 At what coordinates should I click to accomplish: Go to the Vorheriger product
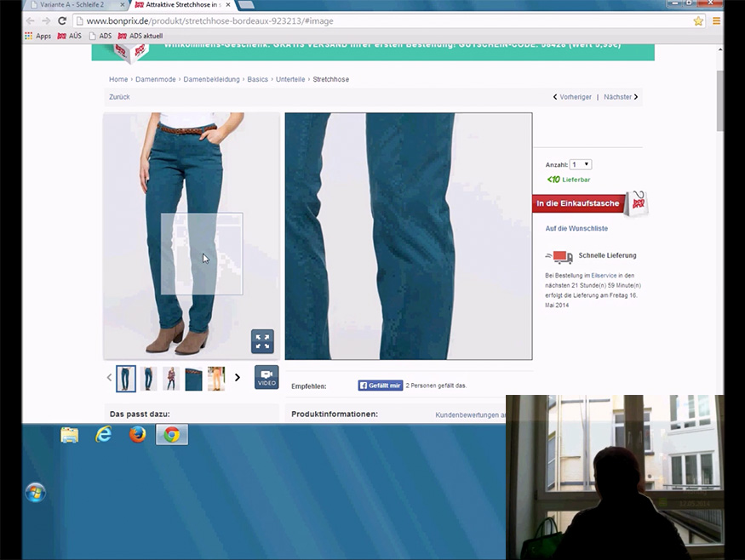coord(572,97)
